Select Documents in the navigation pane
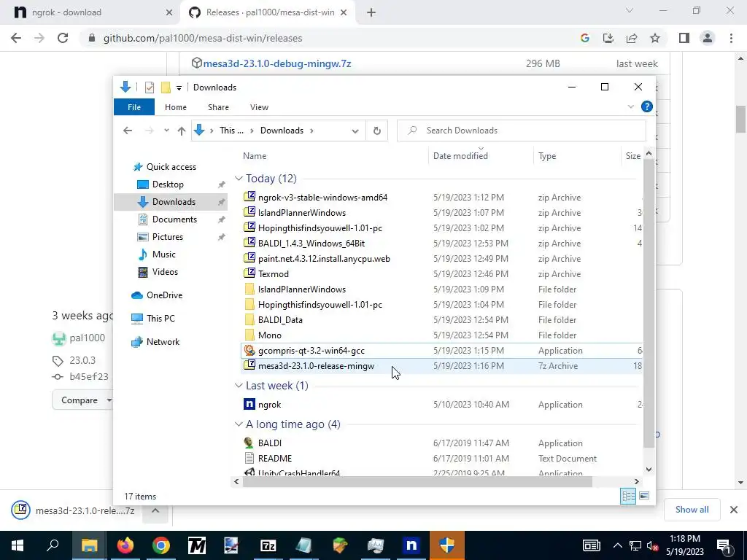This screenshot has width=747, height=560. pos(174,219)
